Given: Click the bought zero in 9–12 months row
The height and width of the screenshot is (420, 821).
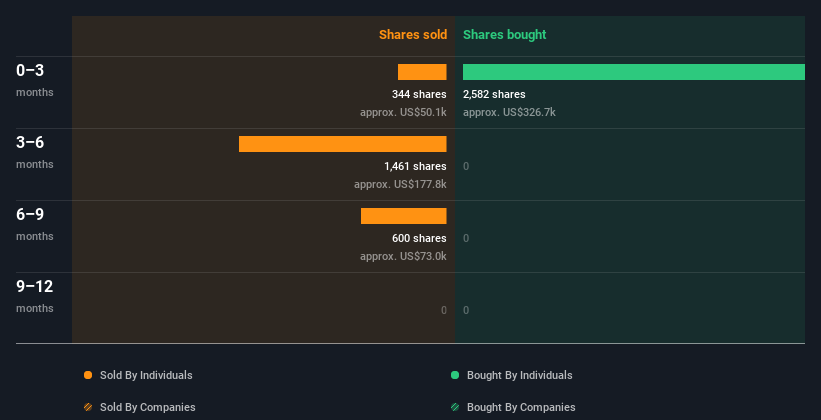Looking at the screenshot, I should pyautogui.click(x=466, y=310).
